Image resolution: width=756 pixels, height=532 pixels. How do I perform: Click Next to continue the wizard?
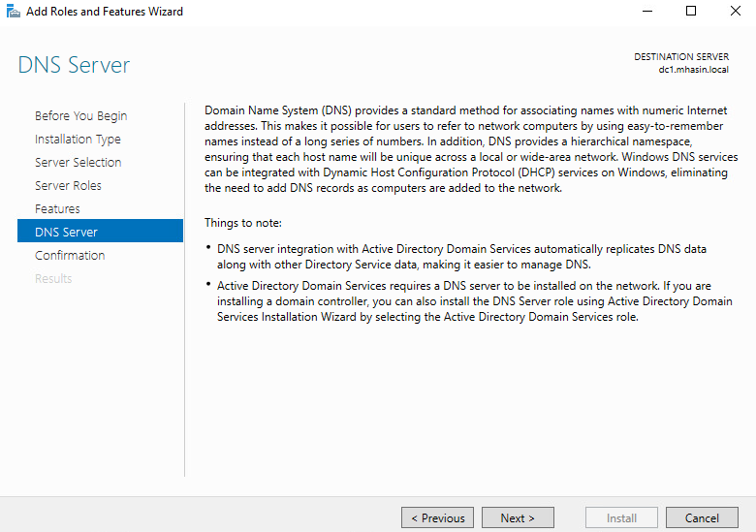coord(518,517)
